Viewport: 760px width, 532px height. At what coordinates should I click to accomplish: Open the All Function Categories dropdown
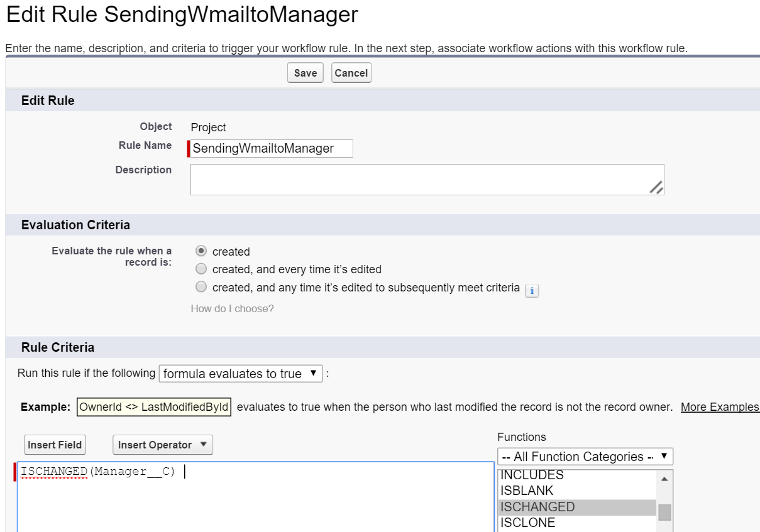pyautogui.click(x=585, y=457)
